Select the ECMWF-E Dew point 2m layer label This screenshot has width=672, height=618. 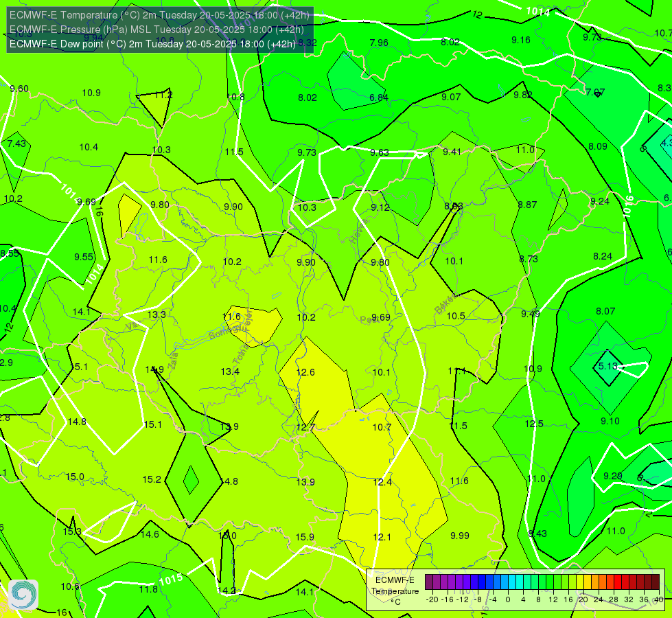coord(152,44)
